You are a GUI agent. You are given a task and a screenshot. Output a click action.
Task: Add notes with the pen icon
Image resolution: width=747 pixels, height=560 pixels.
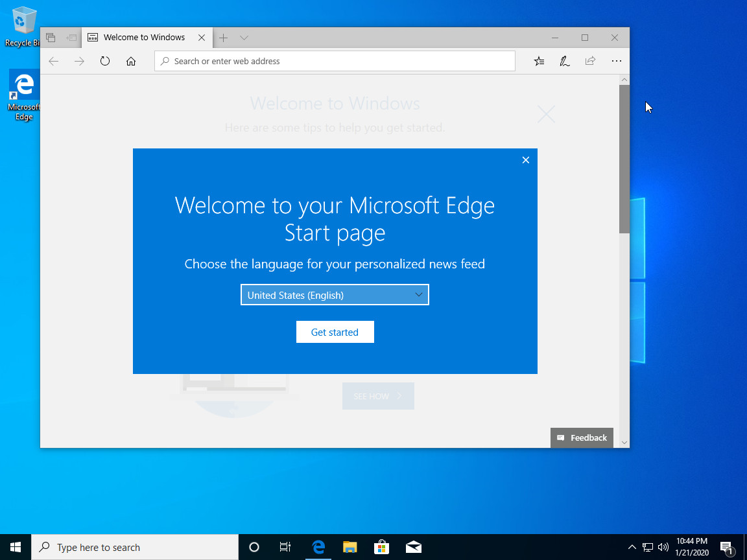tap(565, 61)
